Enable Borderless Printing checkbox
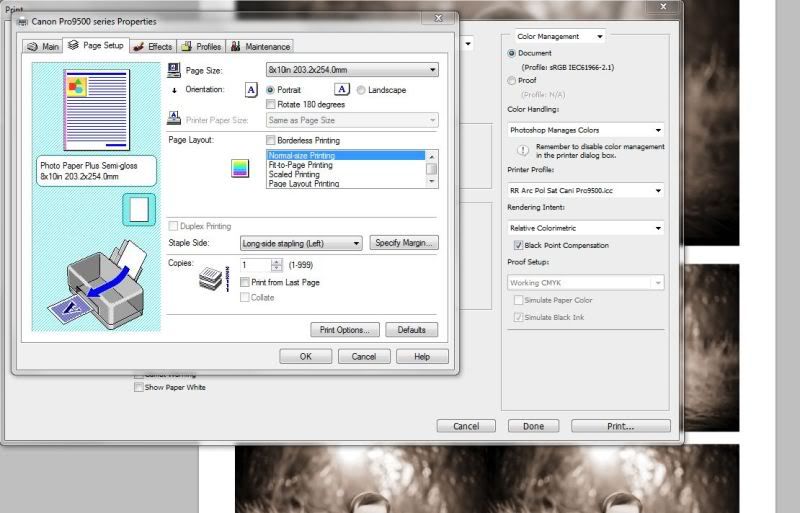This screenshot has height=513, width=800. coord(271,141)
